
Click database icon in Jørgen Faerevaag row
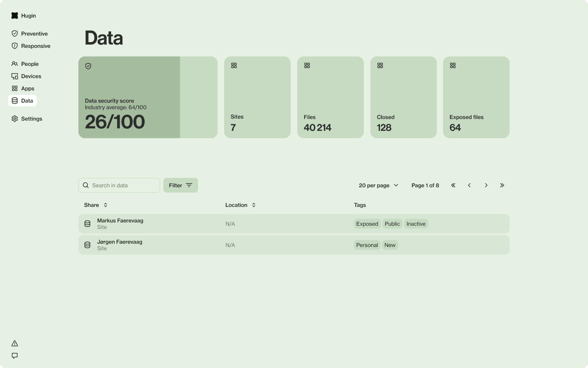(x=87, y=245)
